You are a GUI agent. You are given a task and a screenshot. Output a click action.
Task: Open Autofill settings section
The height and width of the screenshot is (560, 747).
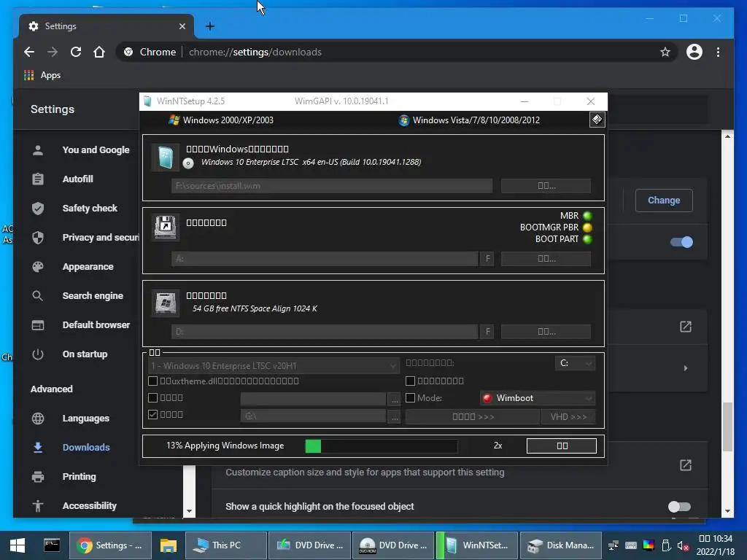coord(77,179)
